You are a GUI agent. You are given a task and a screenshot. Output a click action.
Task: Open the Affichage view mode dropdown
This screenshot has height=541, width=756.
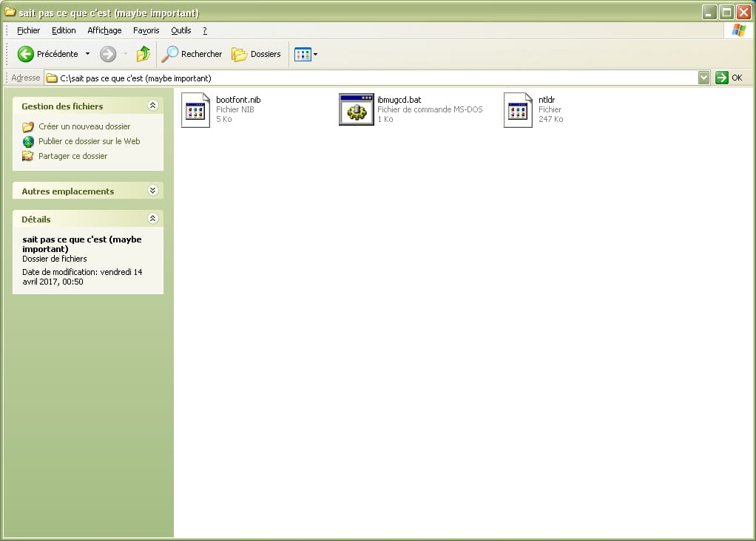coord(306,54)
